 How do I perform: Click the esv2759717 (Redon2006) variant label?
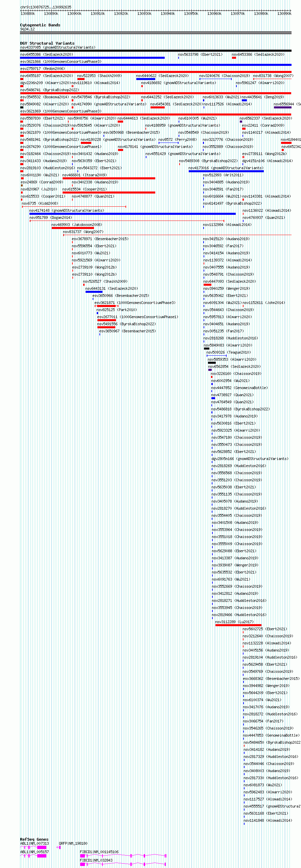tap(43, 69)
